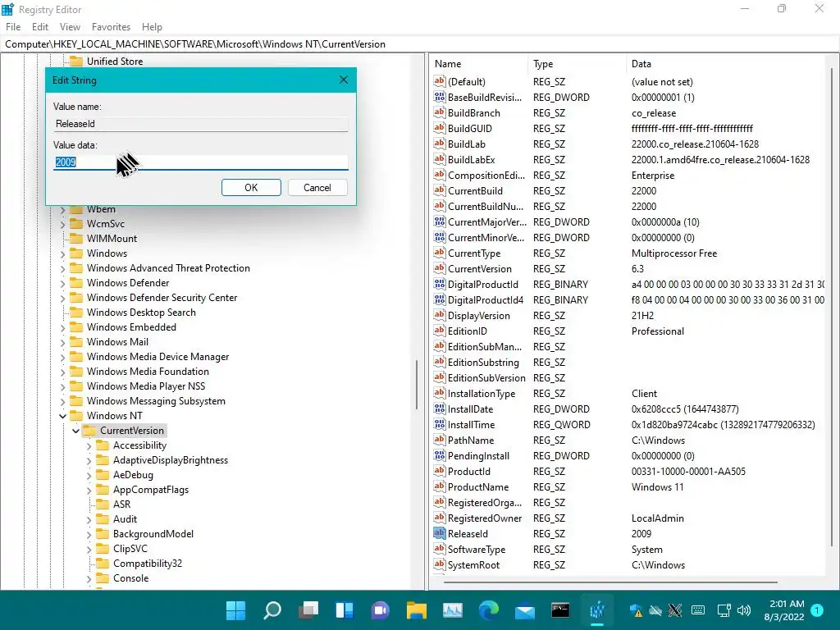The image size is (840, 630).
Task: Click the BaseBuildRevision DWORD icon
Action: (x=440, y=97)
